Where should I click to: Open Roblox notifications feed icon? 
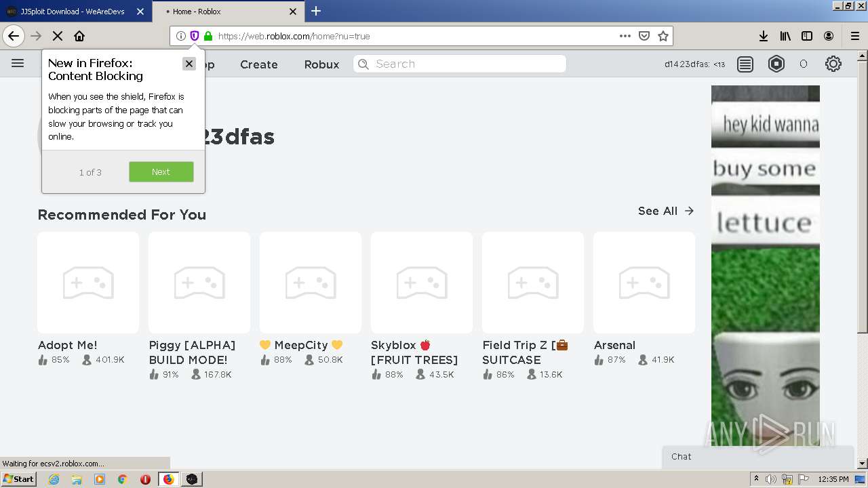point(745,64)
